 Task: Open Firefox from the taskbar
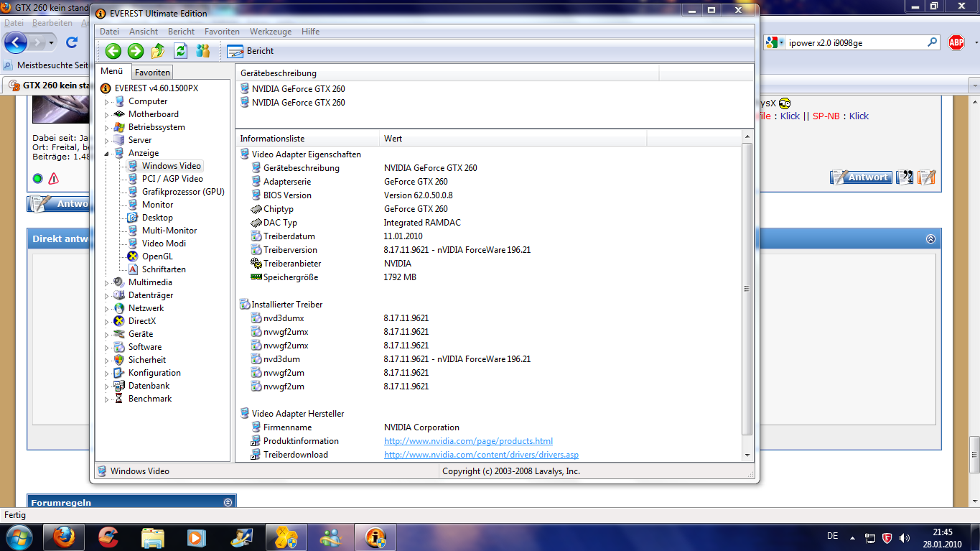[64, 537]
